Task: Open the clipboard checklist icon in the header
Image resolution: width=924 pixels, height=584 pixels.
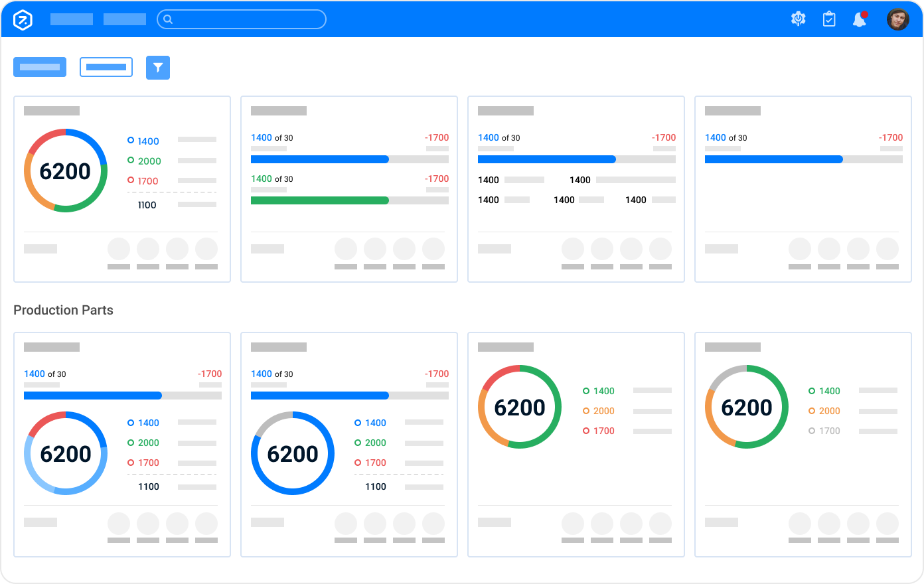Action: (x=828, y=19)
